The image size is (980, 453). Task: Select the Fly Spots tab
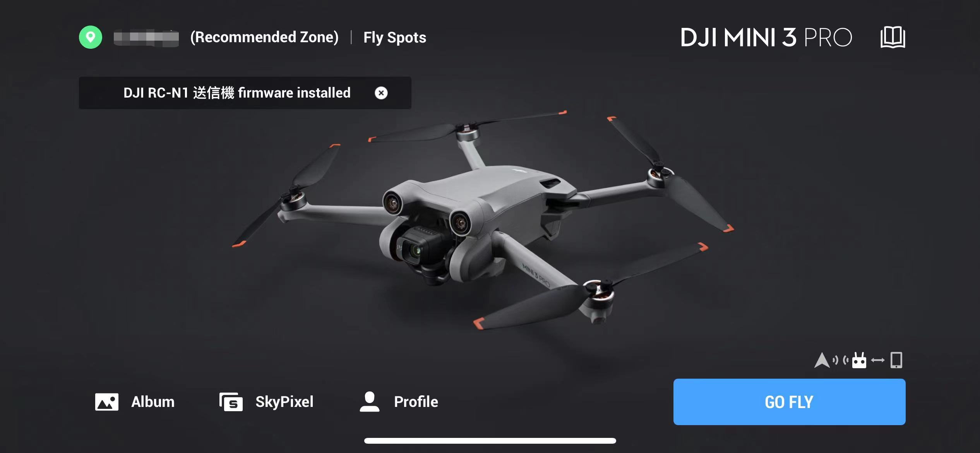tap(394, 36)
